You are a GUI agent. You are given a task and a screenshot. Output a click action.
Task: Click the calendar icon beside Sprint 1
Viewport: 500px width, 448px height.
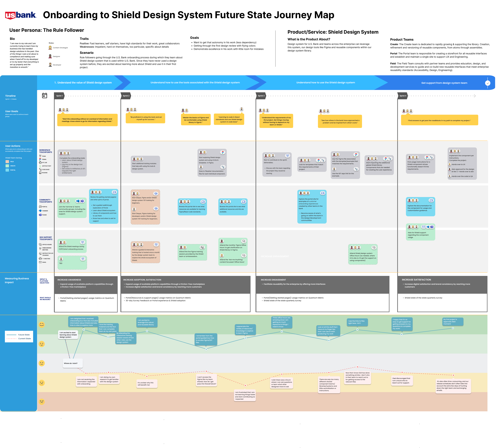tap(45, 95)
